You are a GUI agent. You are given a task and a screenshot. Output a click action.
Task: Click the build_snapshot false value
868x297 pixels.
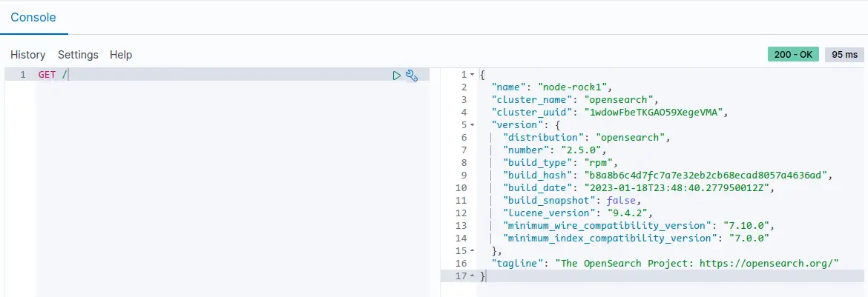point(620,201)
